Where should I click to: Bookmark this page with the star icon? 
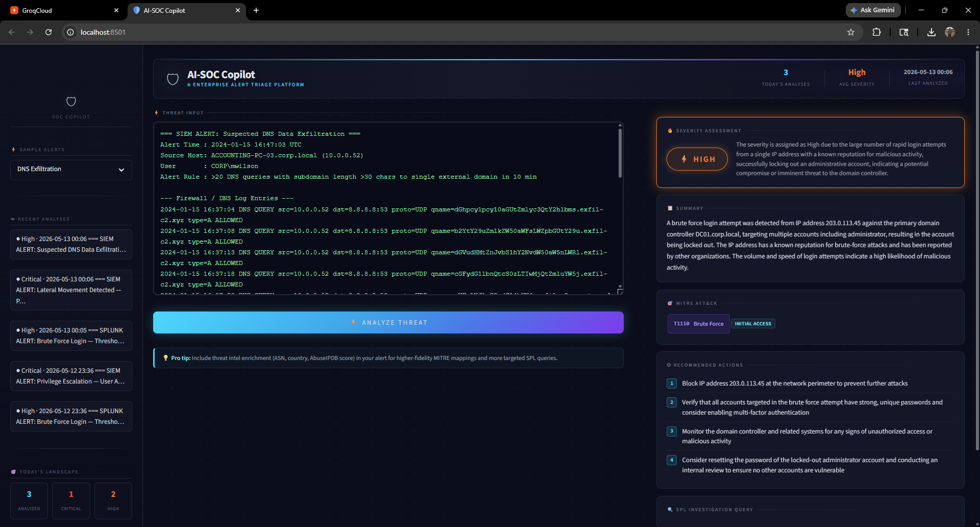click(851, 32)
